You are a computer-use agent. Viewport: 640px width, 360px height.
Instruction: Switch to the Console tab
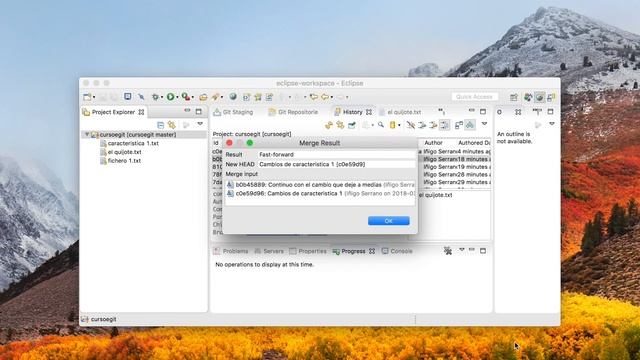click(x=397, y=251)
